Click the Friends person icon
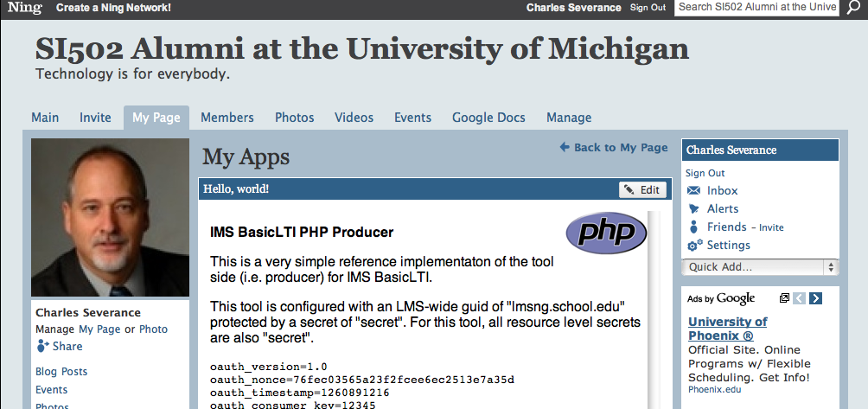 [693, 227]
